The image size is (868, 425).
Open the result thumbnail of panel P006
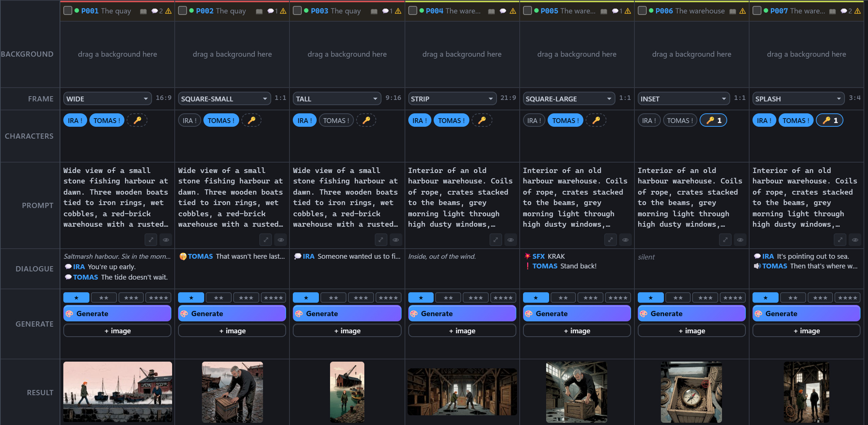[x=691, y=392]
